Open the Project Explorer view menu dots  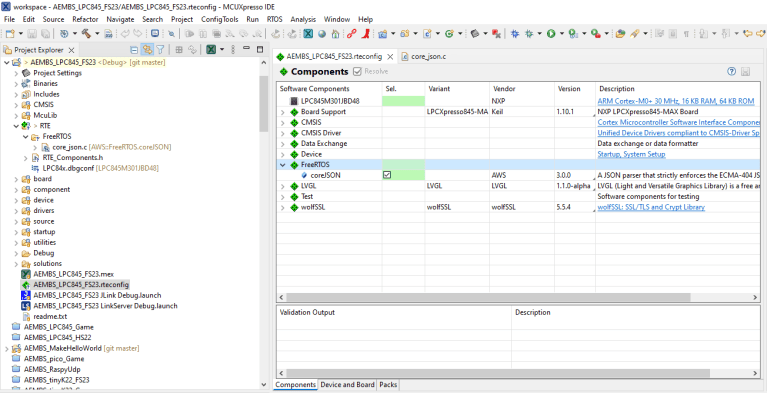click(x=233, y=49)
